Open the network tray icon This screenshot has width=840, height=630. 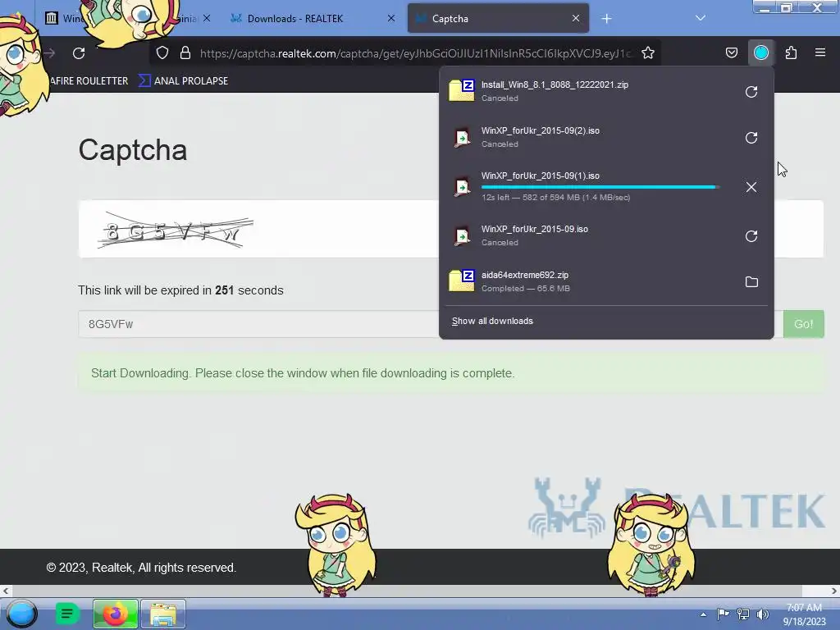[x=743, y=614]
